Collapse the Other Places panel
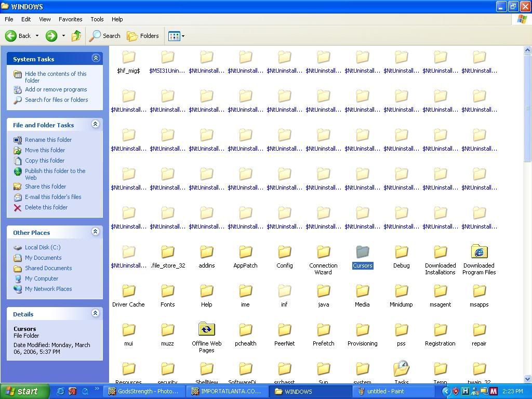532x399 pixels. pyautogui.click(x=95, y=232)
